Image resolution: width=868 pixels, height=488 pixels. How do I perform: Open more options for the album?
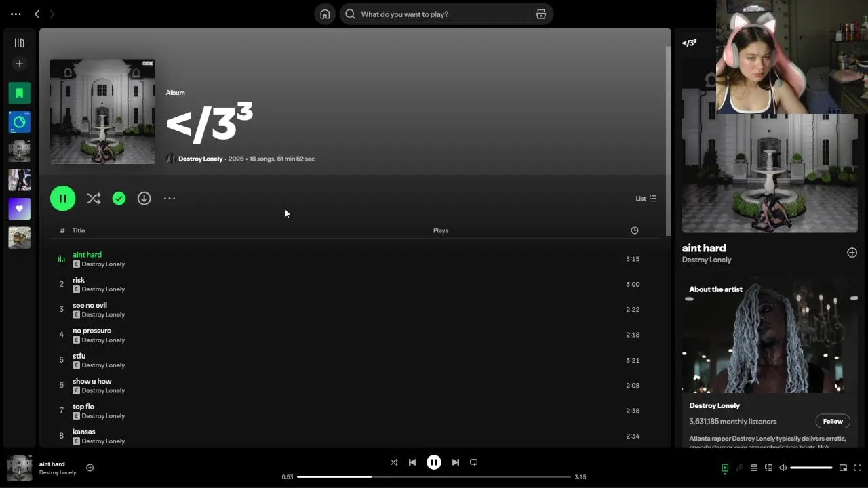(x=170, y=199)
